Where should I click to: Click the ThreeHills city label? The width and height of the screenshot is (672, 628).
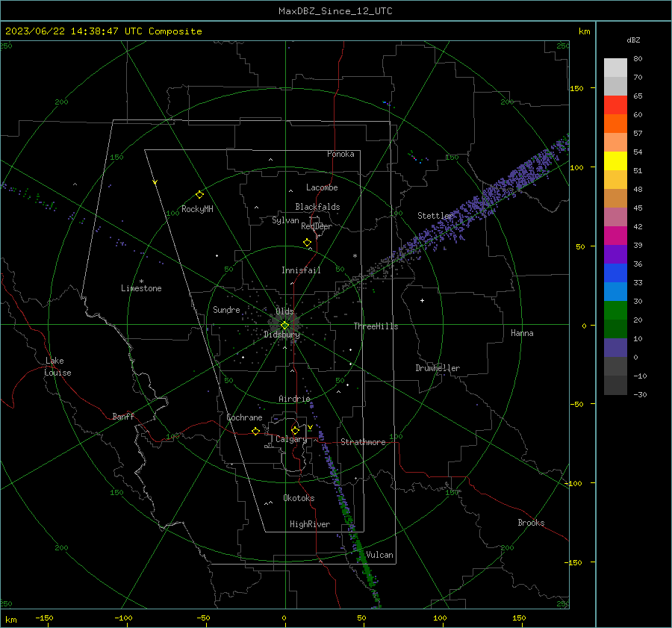coord(376,326)
